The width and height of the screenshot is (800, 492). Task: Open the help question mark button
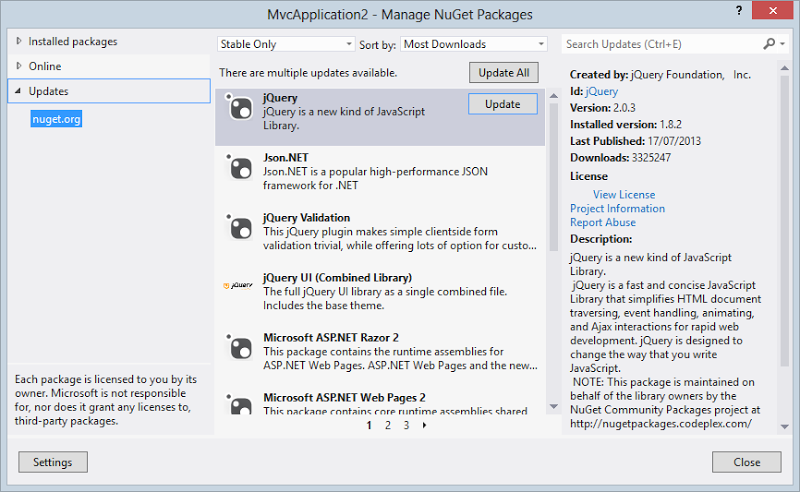pyautogui.click(x=739, y=10)
